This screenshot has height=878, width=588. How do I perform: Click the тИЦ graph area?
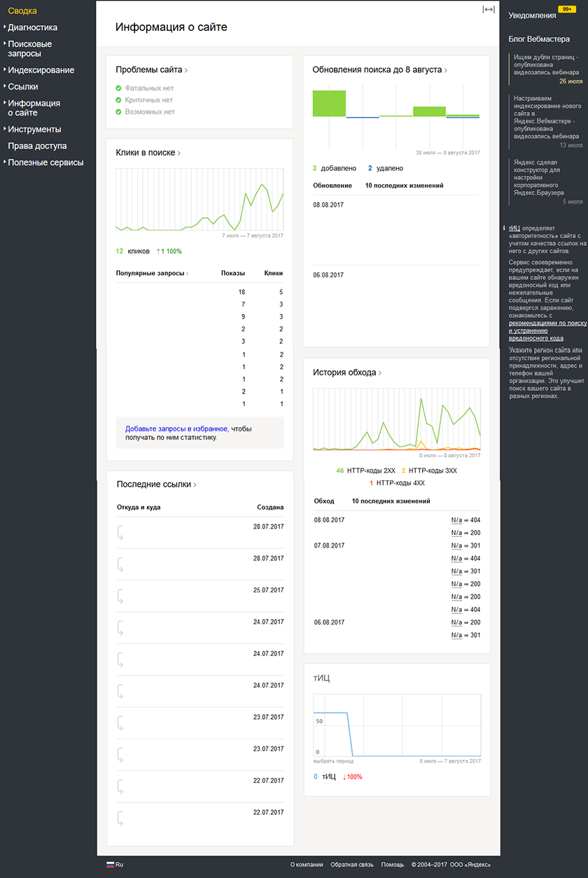coord(397,725)
